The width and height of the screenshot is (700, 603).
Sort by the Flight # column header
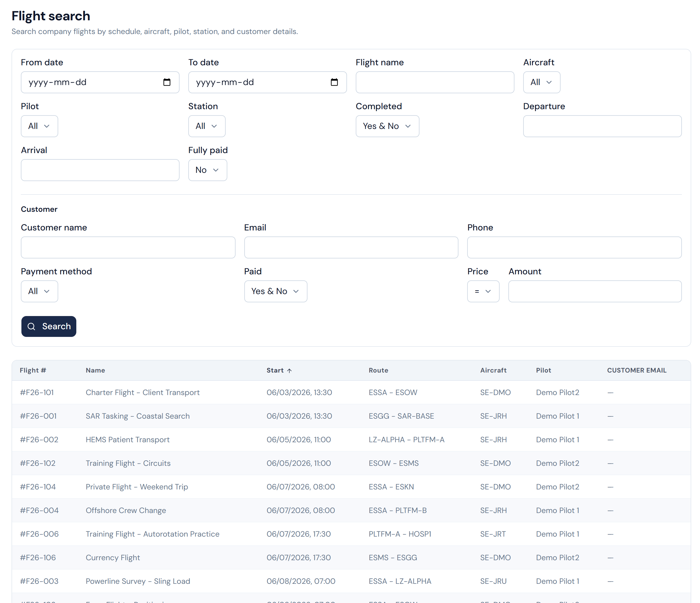coord(33,370)
